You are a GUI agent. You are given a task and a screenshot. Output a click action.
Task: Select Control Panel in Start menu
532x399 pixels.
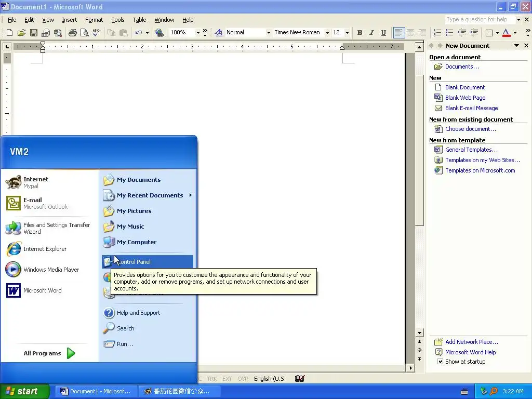tap(148, 262)
